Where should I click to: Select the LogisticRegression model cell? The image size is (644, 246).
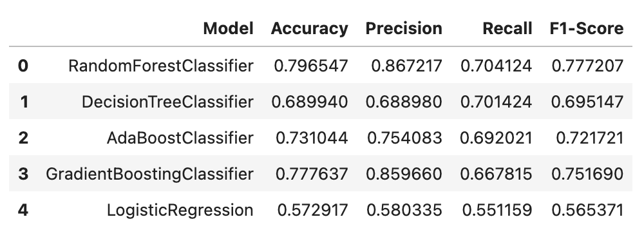click(x=180, y=211)
